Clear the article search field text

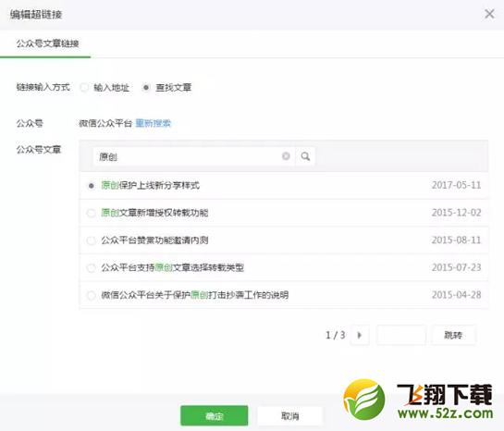[x=286, y=156]
